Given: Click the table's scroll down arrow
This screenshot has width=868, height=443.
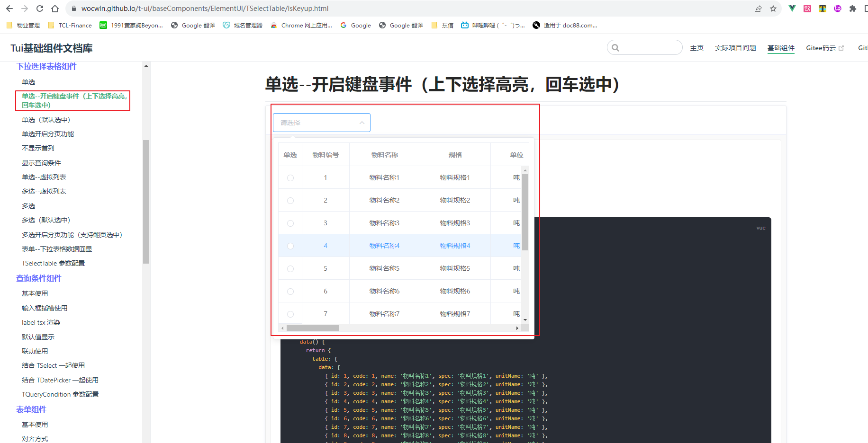Looking at the screenshot, I should [525, 320].
